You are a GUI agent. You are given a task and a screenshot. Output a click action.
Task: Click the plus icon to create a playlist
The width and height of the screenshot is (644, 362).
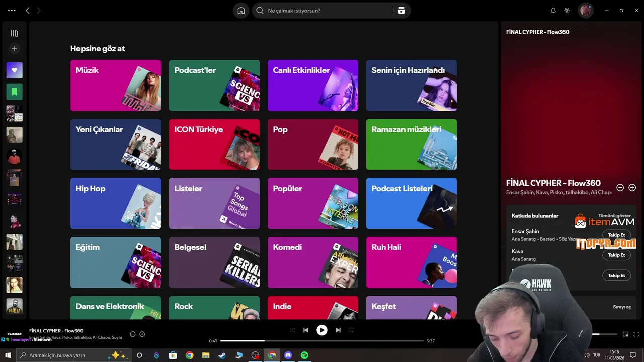(x=14, y=49)
